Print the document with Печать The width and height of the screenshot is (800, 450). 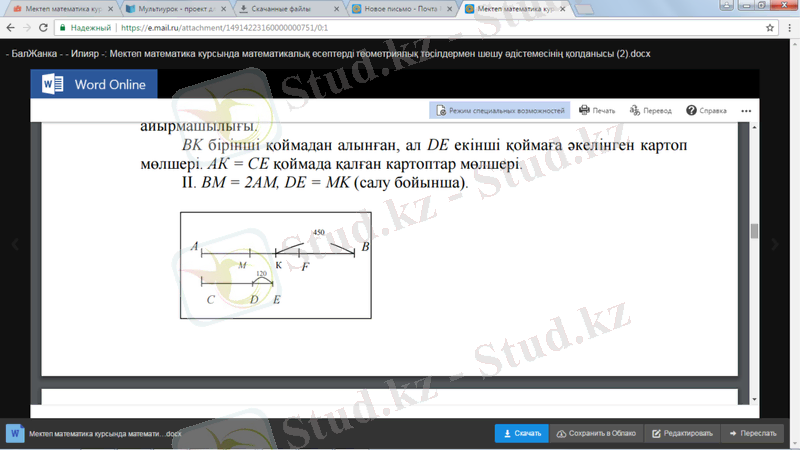(x=597, y=110)
